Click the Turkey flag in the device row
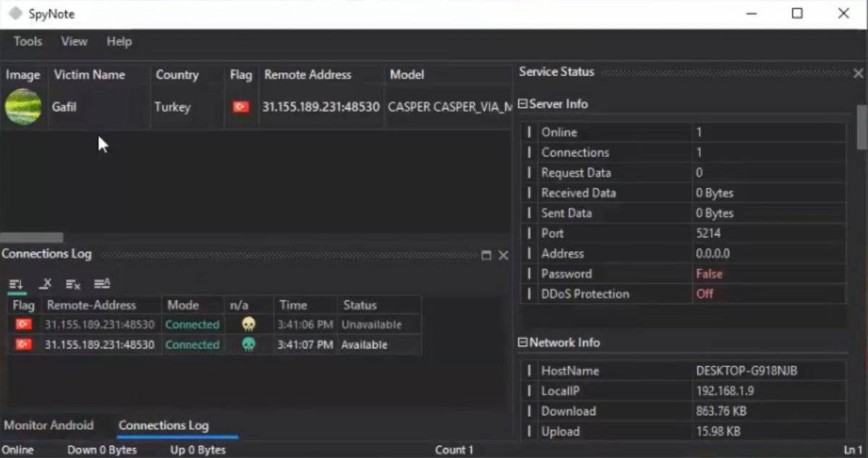Screen dimensions: 868x458 (240, 107)
